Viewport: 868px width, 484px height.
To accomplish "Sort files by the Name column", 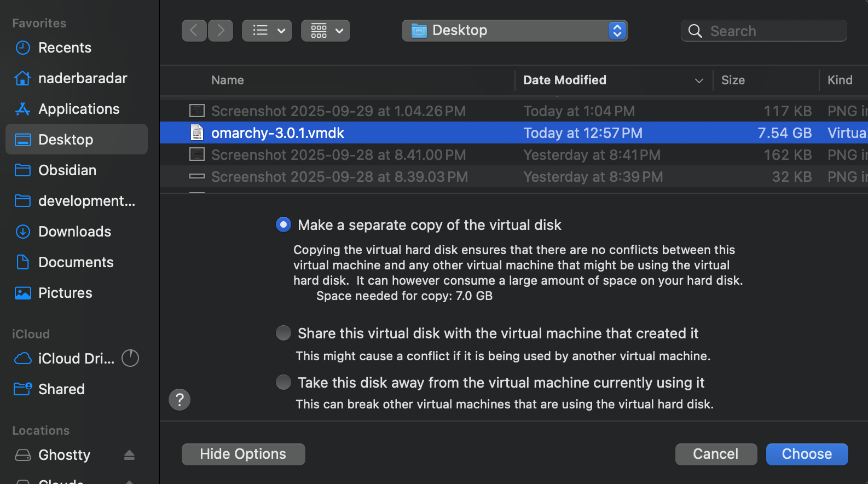I will pyautogui.click(x=228, y=80).
